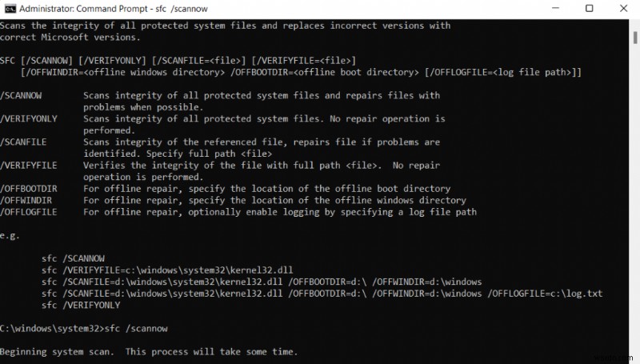This screenshot has width=640, height=364.
Task: Maximize the Command Prompt window
Action: [x=589, y=8]
